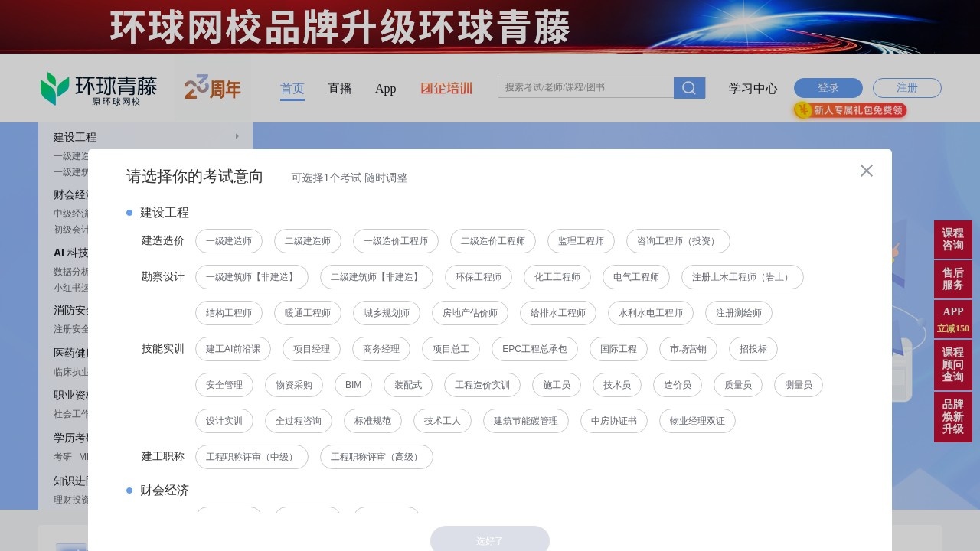The height and width of the screenshot is (551, 980).
Task: Click the 23周年 anniversary badge
Action: click(213, 89)
